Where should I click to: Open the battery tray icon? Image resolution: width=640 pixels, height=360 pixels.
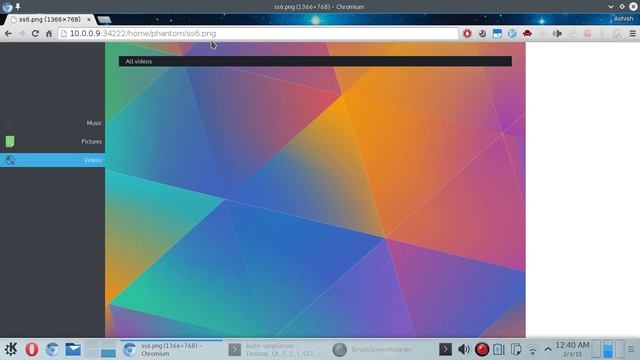pos(498,349)
